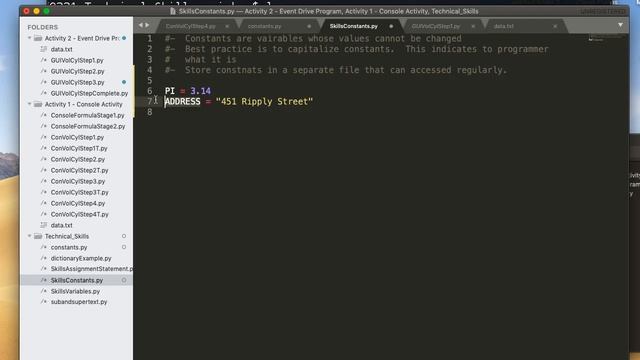Go to previous tab with left arrow
The width and height of the screenshot is (640, 360).
[x=141, y=25]
